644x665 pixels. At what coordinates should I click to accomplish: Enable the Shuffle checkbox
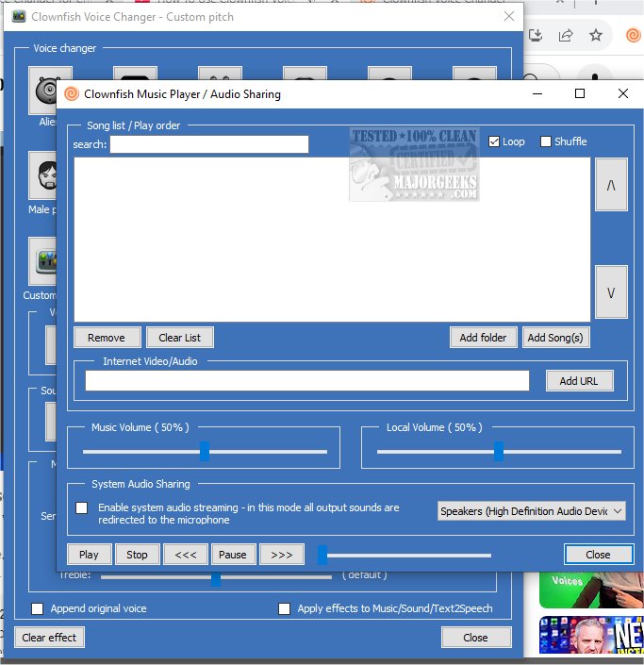coord(546,141)
